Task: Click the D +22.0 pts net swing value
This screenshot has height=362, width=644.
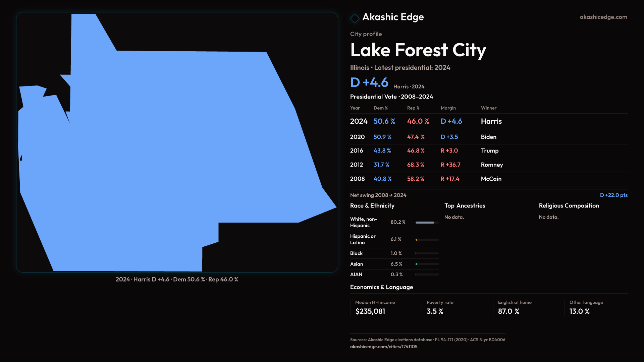Action: [x=613, y=195]
